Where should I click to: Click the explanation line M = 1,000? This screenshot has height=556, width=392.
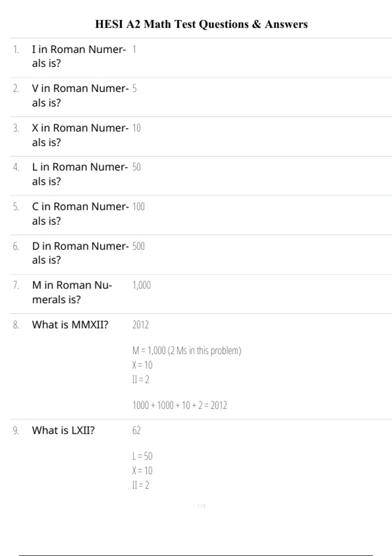click(x=187, y=351)
